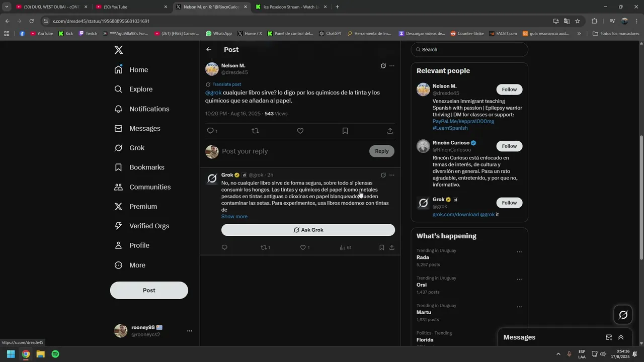This screenshot has height=362, width=644.
Task: Open Grok in the sidebar
Action: pos(129,148)
